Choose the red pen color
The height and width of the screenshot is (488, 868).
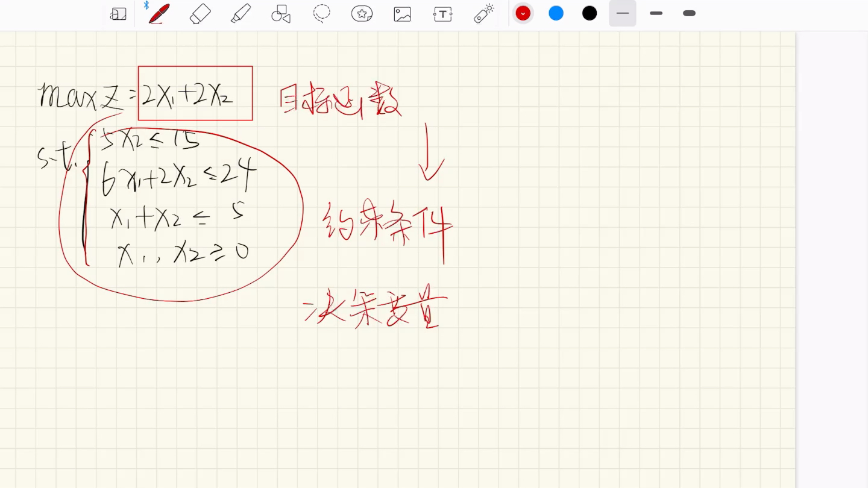[x=523, y=13]
